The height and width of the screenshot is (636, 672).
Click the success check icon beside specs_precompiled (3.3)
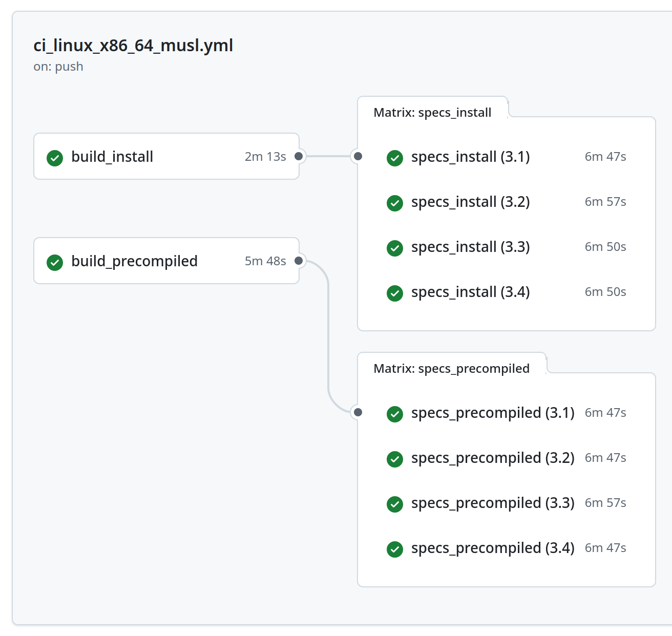pos(395,504)
